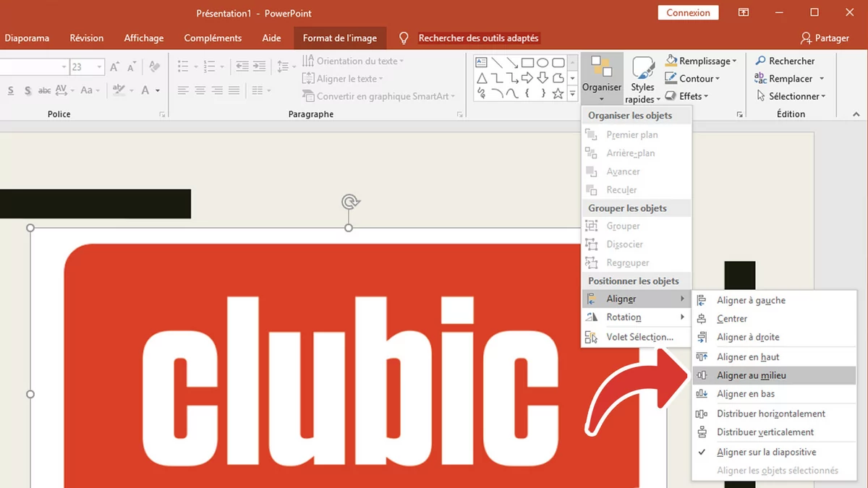The height and width of the screenshot is (488, 868).
Task: Switch to Affichage tab
Action: [x=144, y=38]
